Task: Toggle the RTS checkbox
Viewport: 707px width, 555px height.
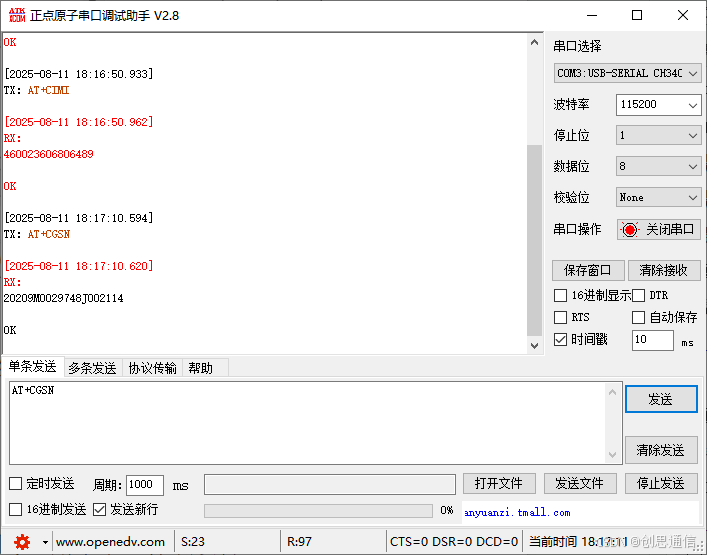Action: point(560,317)
